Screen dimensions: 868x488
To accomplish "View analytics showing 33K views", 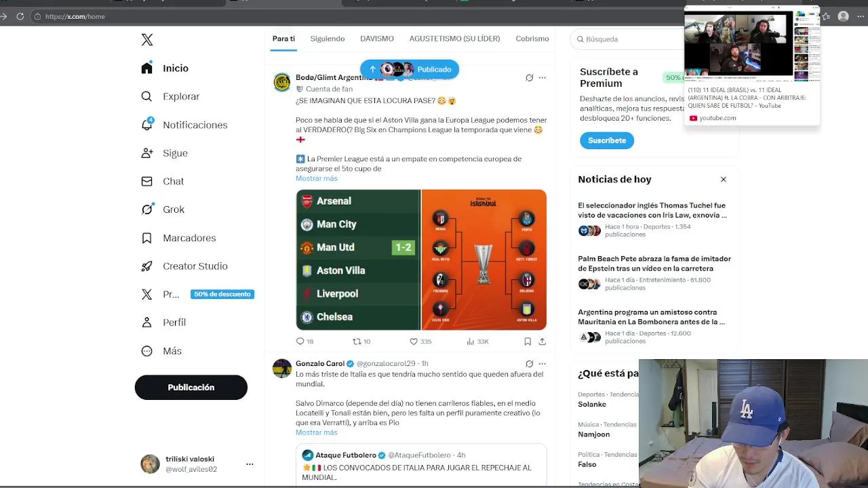I will pos(478,342).
